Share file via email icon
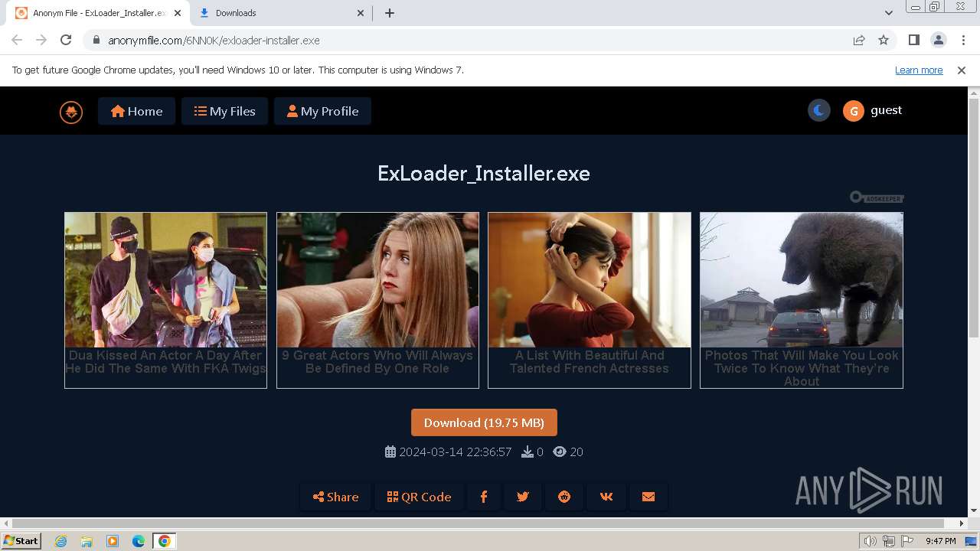The width and height of the screenshot is (980, 551). click(648, 497)
